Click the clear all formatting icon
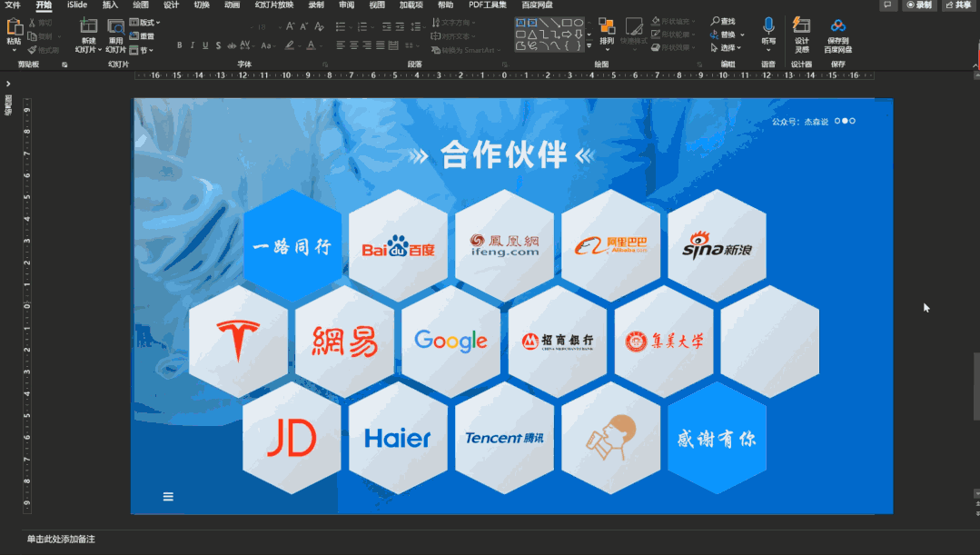980x555 pixels. point(319,26)
